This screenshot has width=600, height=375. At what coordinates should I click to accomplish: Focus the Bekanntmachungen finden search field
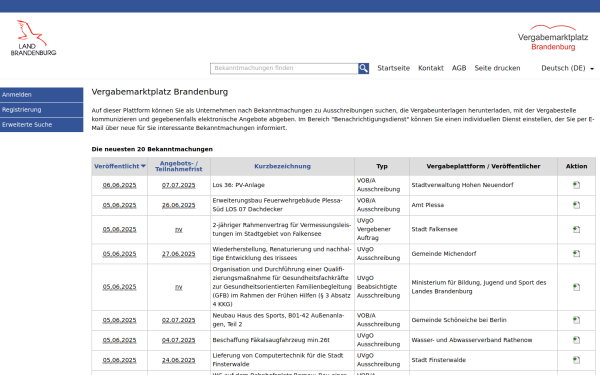284,68
